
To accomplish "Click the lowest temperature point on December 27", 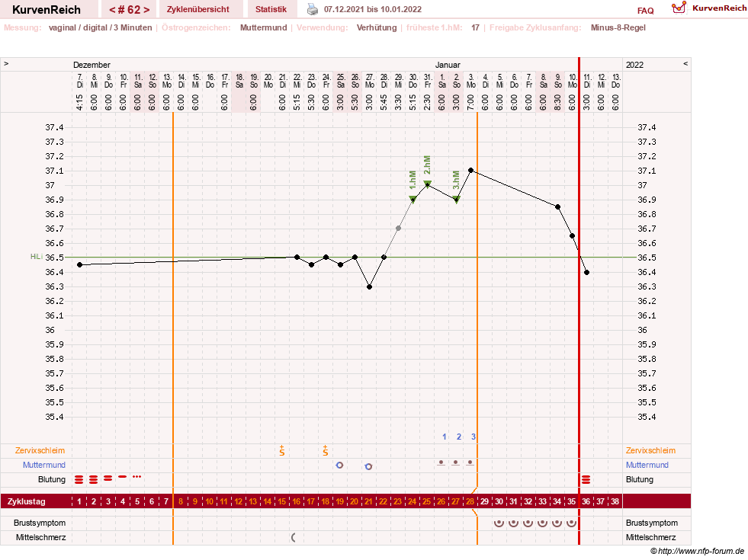I will (369, 287).
